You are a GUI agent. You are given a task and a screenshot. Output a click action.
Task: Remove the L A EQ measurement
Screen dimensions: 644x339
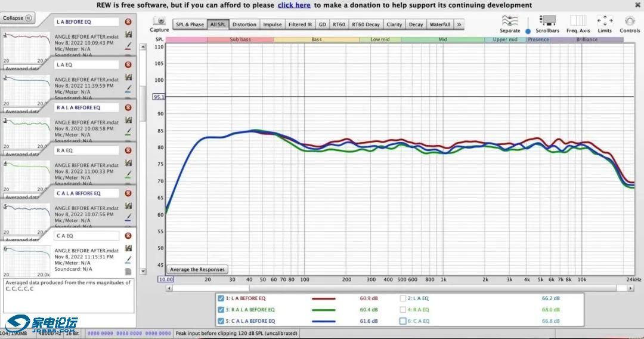[x=128, y=64]
